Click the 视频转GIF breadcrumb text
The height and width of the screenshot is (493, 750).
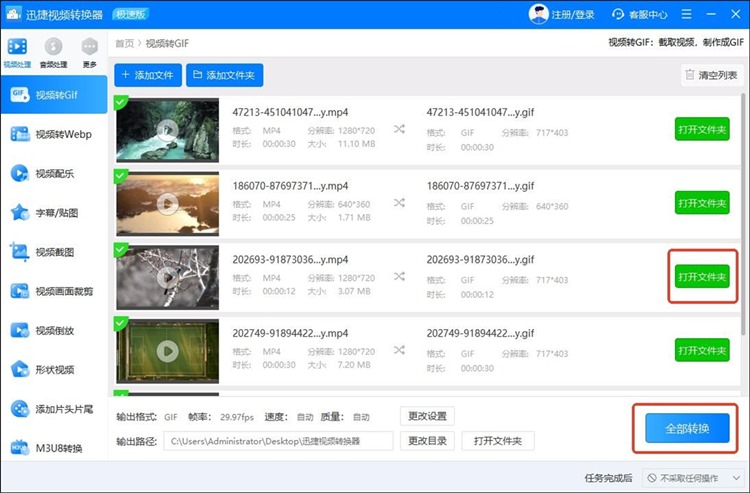coord(167,44)
